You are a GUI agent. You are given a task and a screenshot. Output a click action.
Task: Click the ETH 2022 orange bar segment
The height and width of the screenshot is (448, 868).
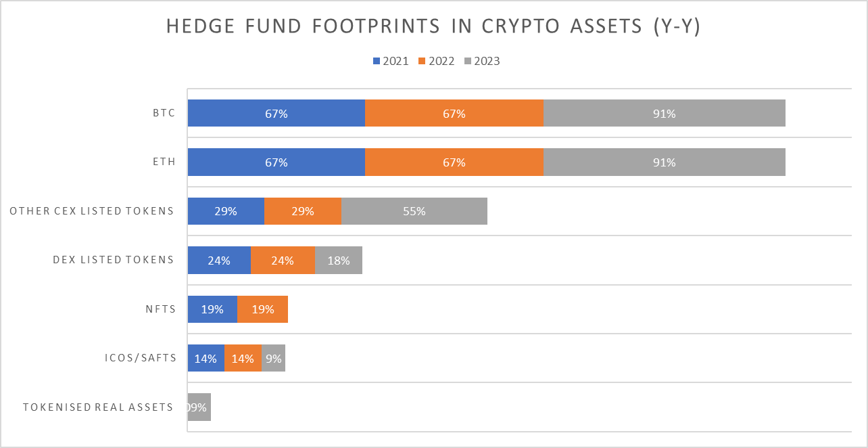click(454, 162)
